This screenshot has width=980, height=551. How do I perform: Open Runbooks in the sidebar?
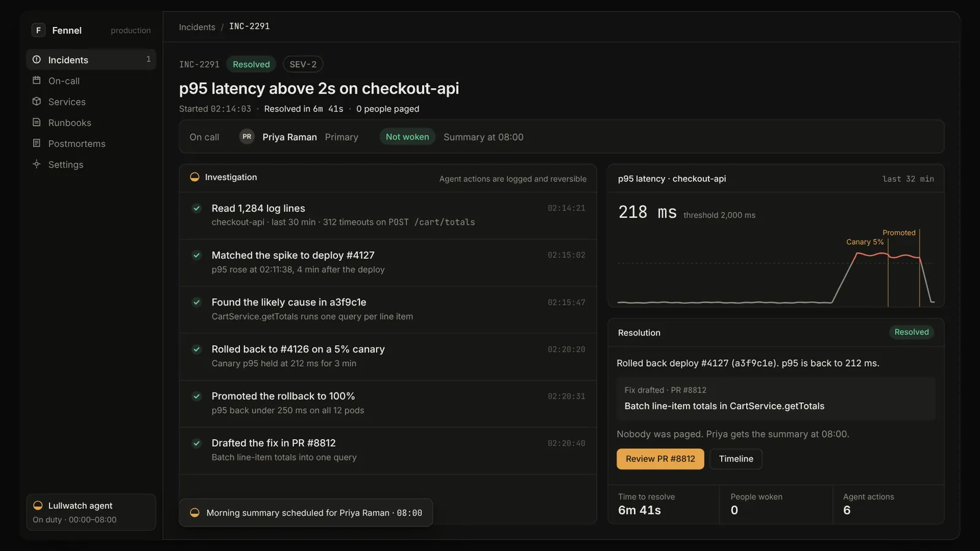91,122
